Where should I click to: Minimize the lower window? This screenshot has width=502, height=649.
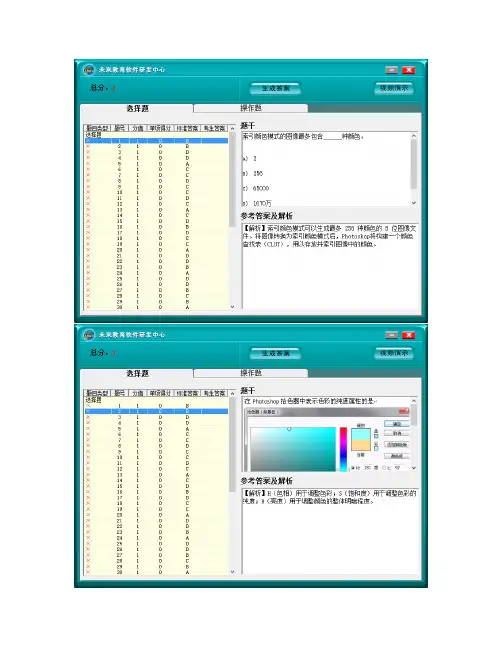392,335
